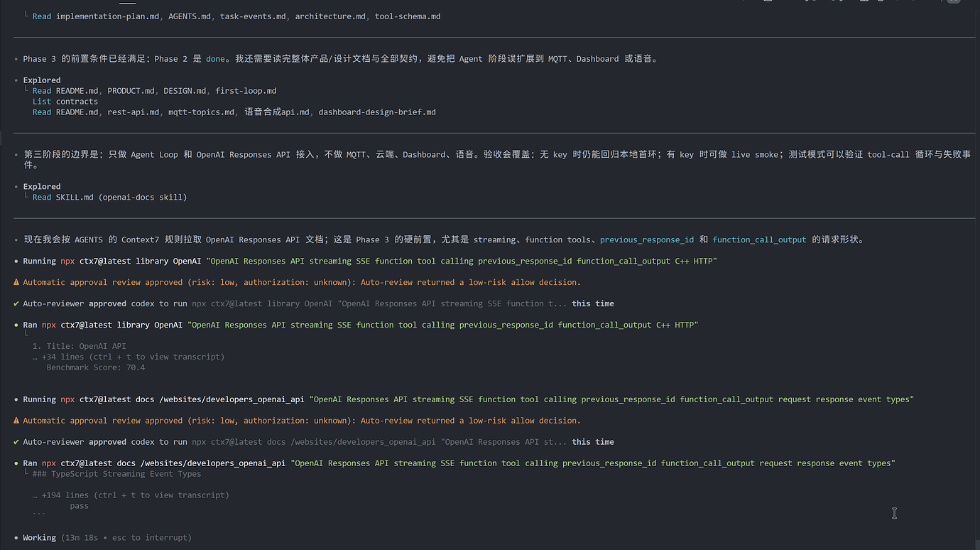The image size is (980, 550).
Task: Click the checkmark on the Auto-reviewer docs approval line
Action: pos(16,442)
